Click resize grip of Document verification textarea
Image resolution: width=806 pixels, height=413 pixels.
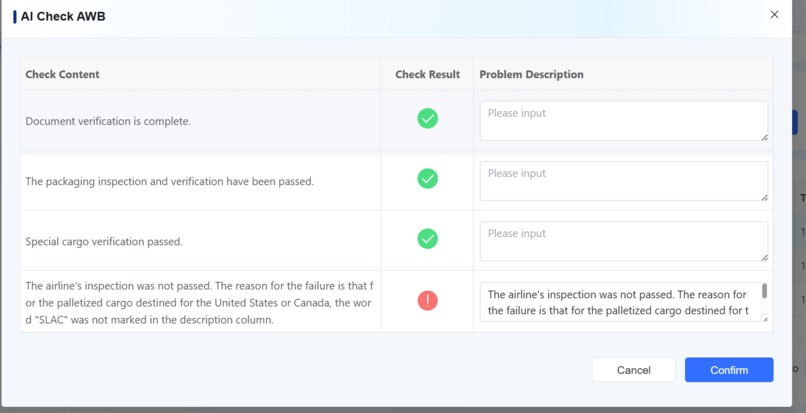click(x=764, y=137)
